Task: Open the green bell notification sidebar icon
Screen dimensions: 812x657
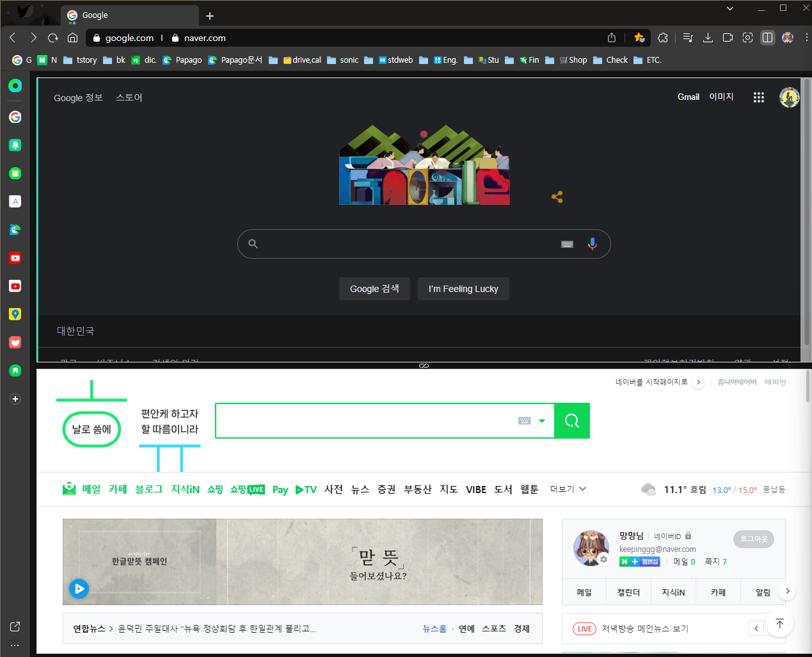Action: pos(15,145)
